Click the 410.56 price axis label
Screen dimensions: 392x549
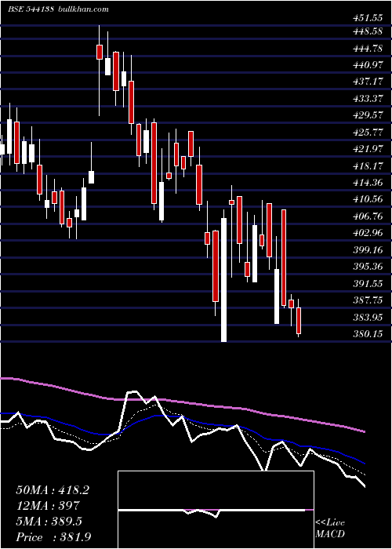coord(367,199)
